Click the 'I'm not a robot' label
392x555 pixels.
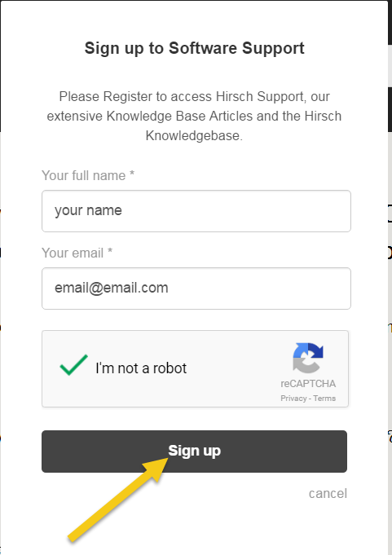141,368
